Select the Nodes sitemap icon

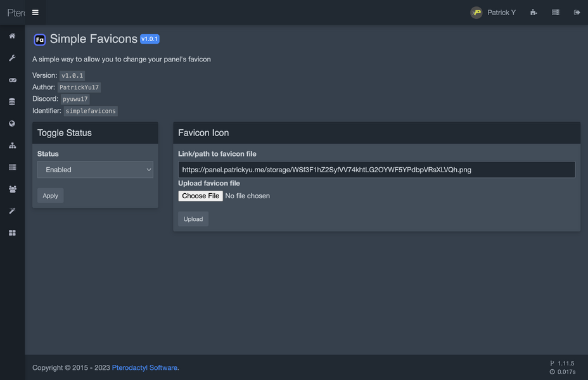point(12,145)
